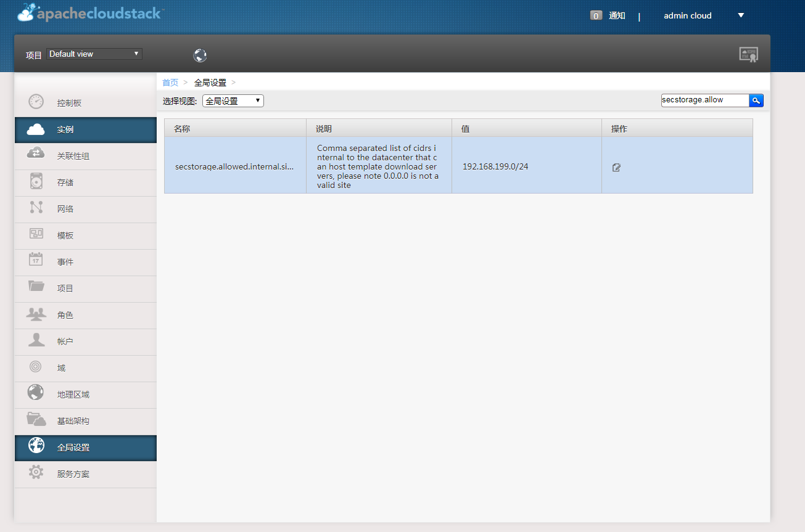Open the notifications counter icon
The height and width of the screenshot is (532, 805).
click(596, 15)
